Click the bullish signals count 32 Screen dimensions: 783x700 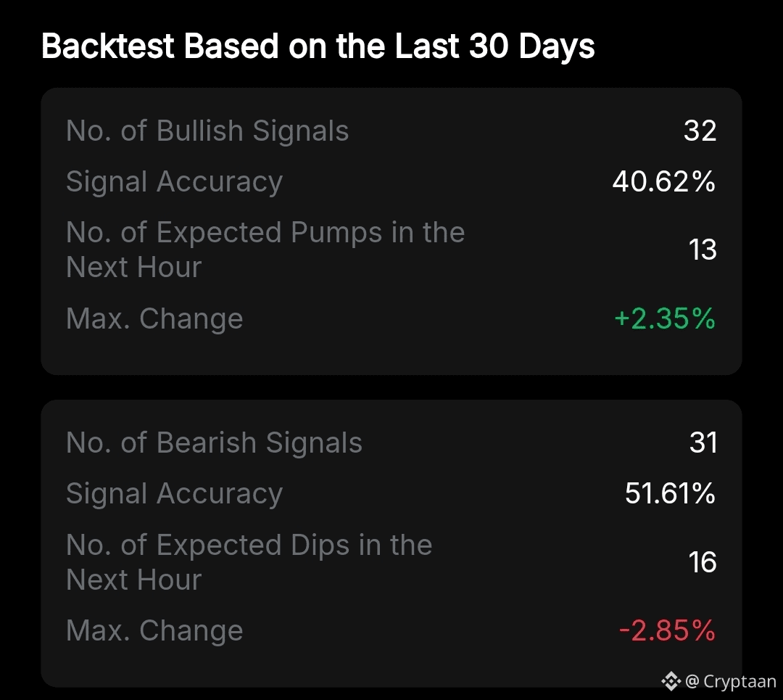click(x=700, y=131)
